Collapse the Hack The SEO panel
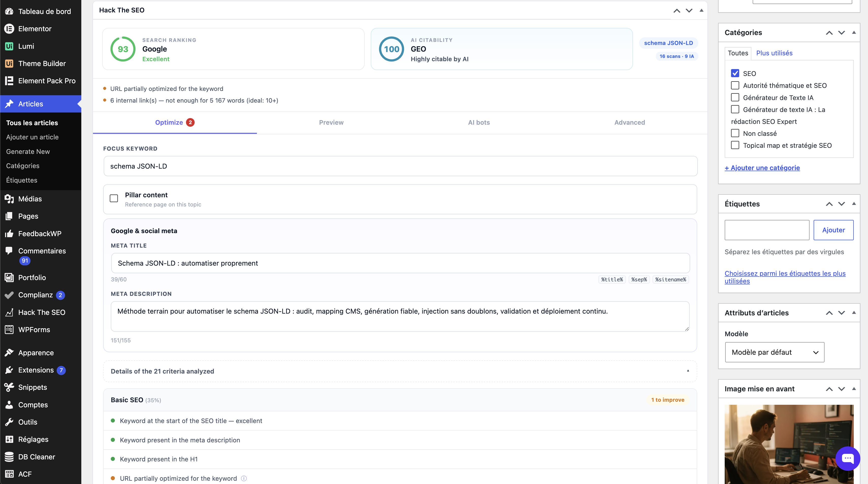868x484 pixels. tap(701, 10)
